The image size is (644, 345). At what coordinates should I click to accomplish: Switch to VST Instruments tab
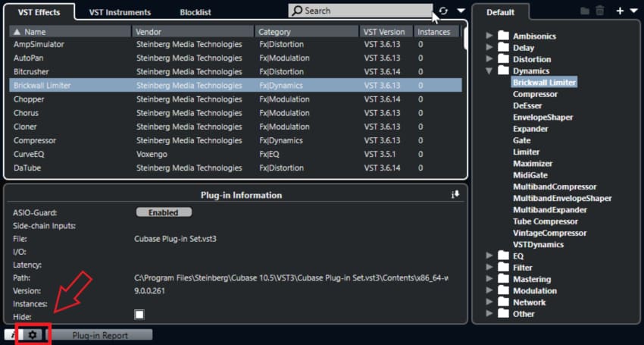[x=120, y=12]
